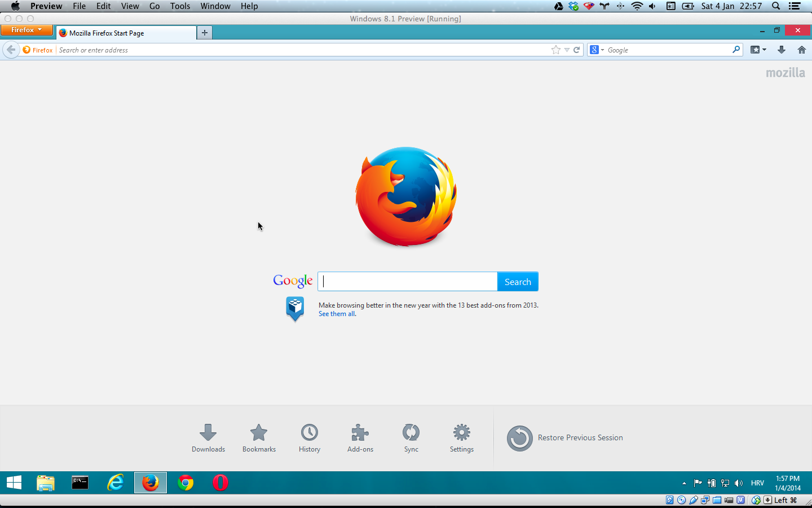Open the search engine selector dropdown
This screenshot has height=508, width=812.
pyautogui.click(x=597, y=50)
